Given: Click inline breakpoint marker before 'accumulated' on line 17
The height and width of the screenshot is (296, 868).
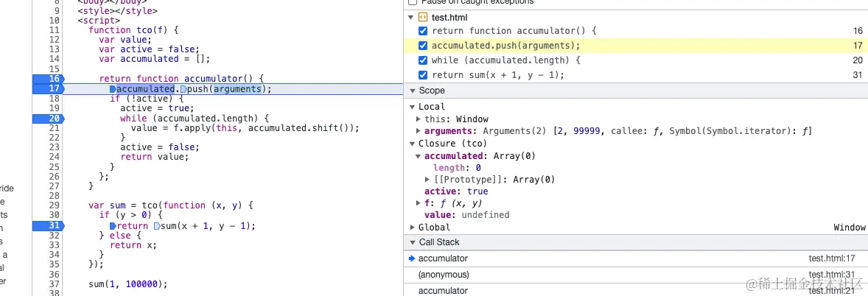Looking at the screenshot, I should click(x=113, y=89).
